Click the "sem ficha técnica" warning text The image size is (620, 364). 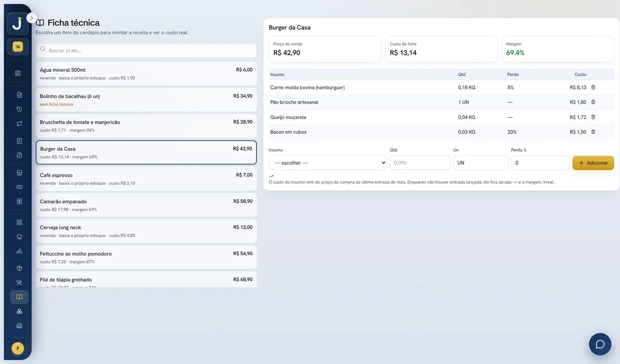(57, 104)
